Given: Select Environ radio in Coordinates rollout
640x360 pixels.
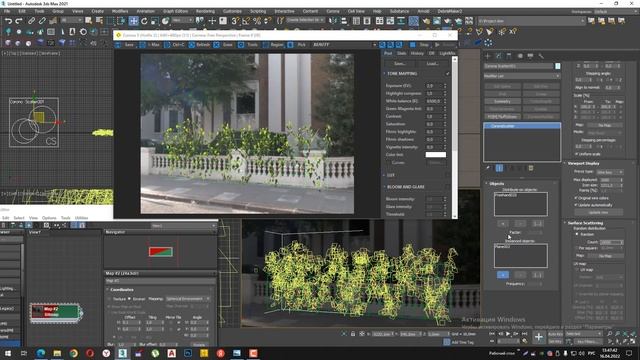Looking at the screenshot, I should (x=130, y=299).
